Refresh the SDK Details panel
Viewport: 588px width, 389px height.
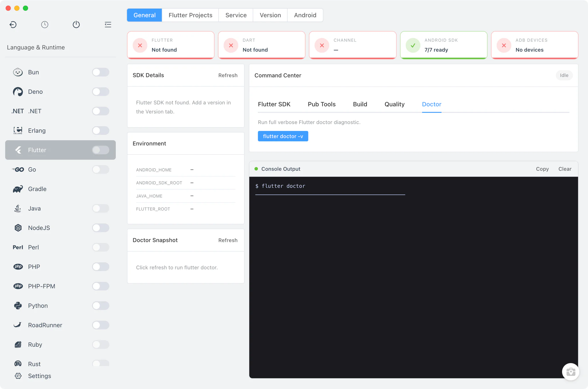pos(228,75)
